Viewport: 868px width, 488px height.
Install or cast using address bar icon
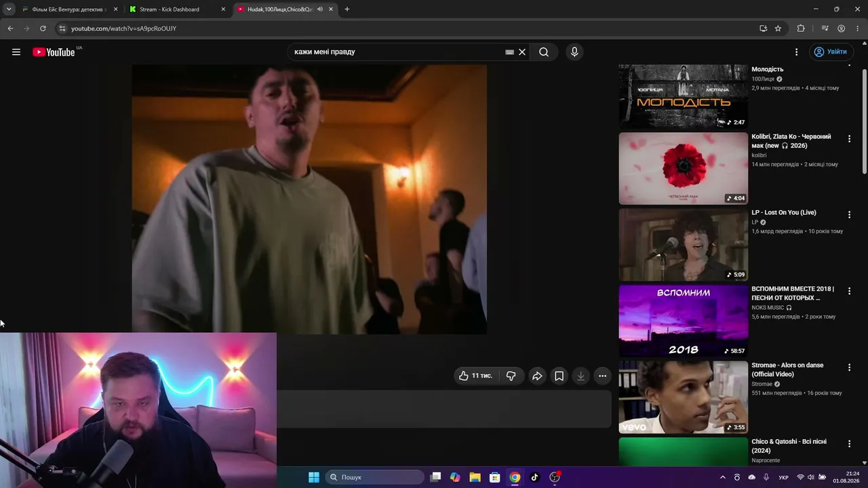tap(764, 28)
